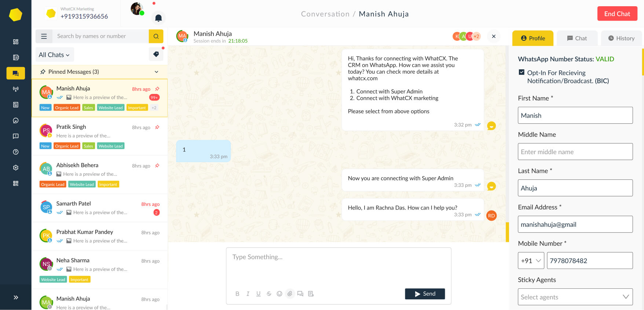
Task: Switch to the History tab
Action: click(x=621, y=38)
